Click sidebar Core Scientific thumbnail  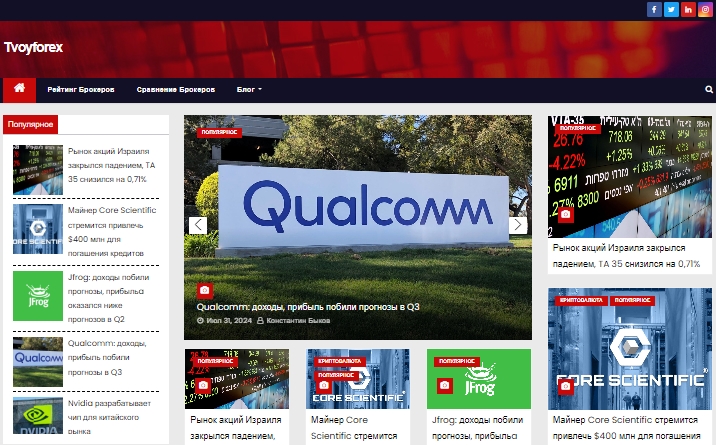click(38, 229)
